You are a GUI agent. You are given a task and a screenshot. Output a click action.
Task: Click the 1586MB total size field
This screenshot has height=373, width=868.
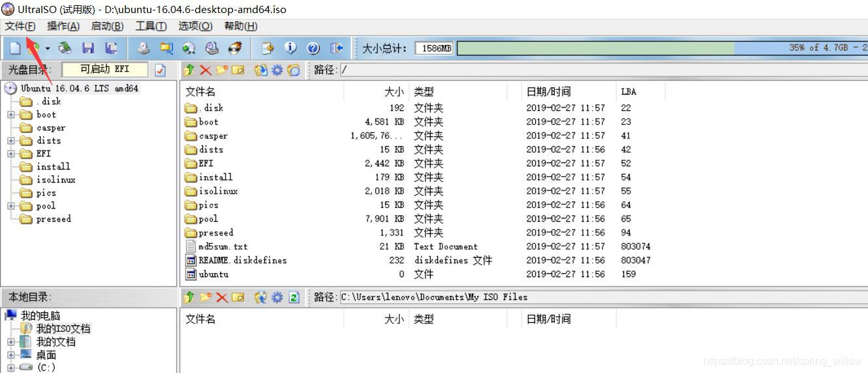(x=434, y=48)
